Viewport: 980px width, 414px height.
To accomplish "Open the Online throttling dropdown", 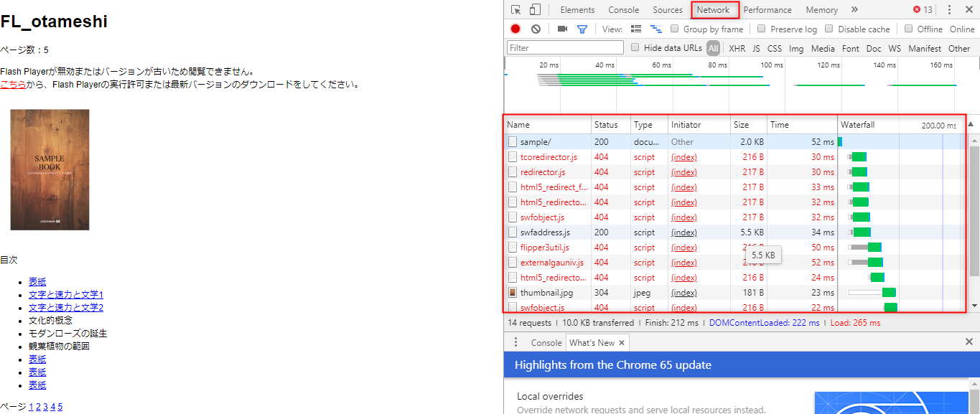I will (962, 29).
